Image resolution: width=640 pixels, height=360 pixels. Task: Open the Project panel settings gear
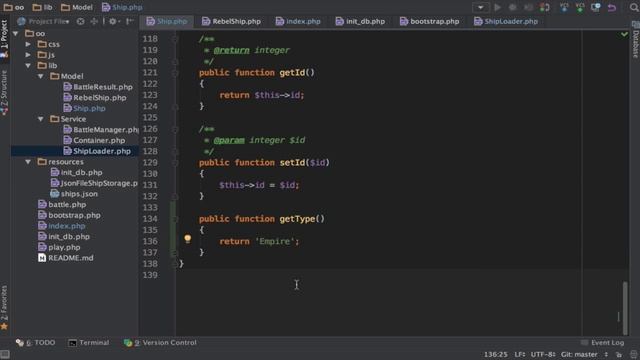coord(114,21)
